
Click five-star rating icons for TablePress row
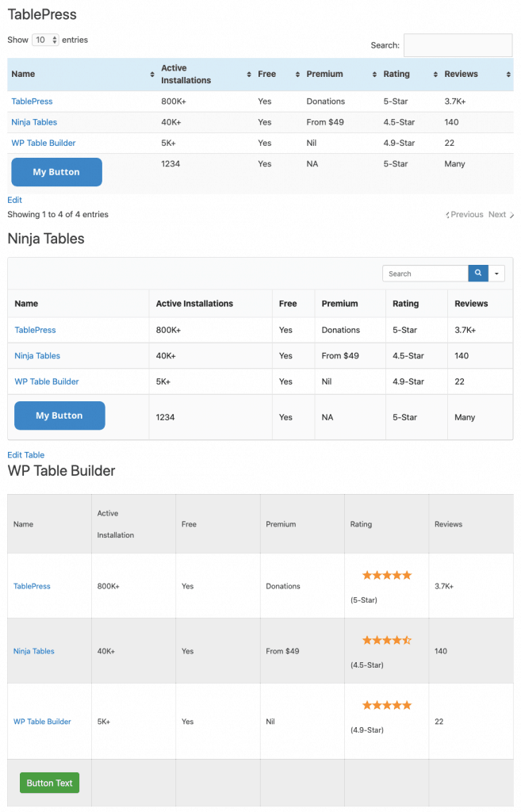pos(387,575)
